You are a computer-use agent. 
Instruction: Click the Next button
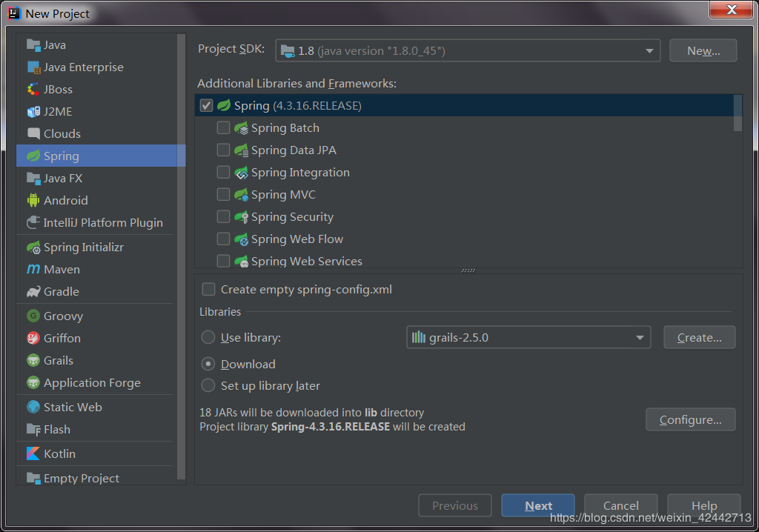pos(538,505)
